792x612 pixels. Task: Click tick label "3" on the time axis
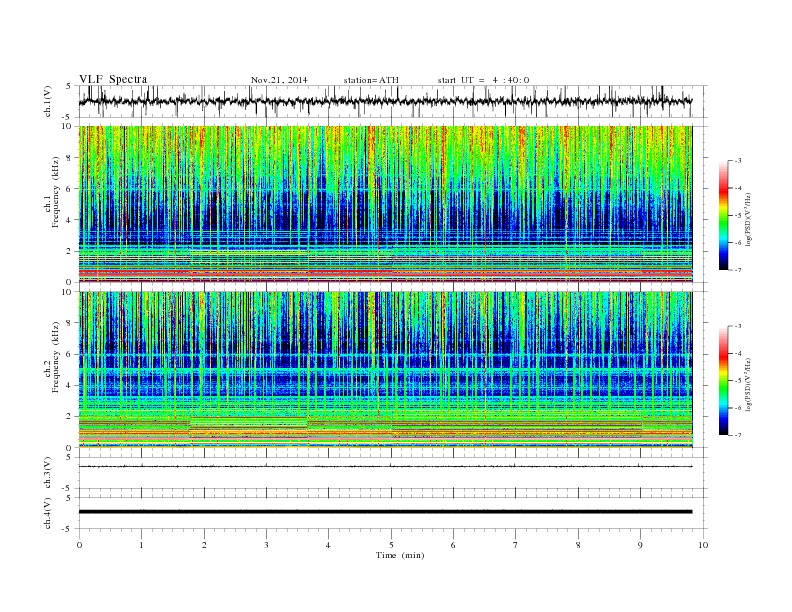coord(266,545)
